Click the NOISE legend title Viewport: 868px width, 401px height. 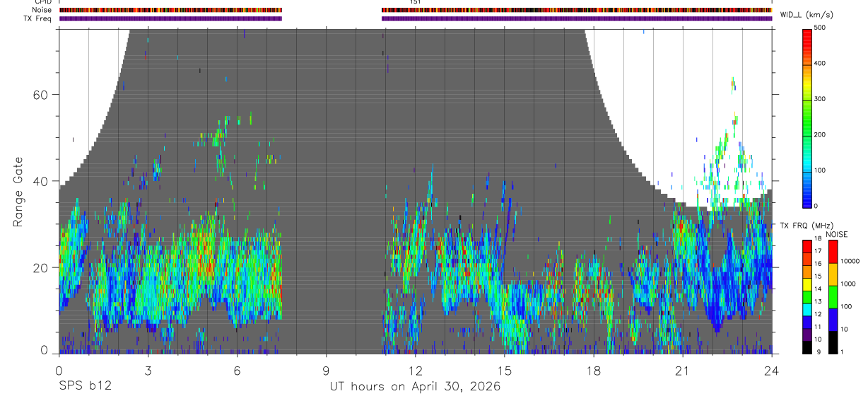pyautogui.click(x=837, y=234)
